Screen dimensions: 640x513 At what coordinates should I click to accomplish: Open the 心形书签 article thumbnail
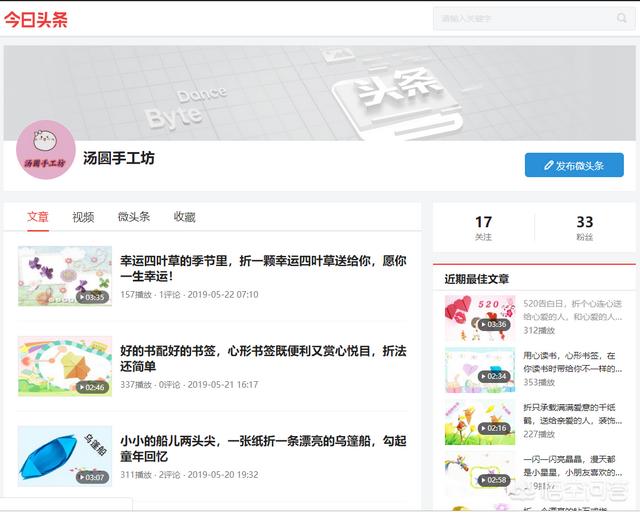pyautogui.click(x=65, y=366)
